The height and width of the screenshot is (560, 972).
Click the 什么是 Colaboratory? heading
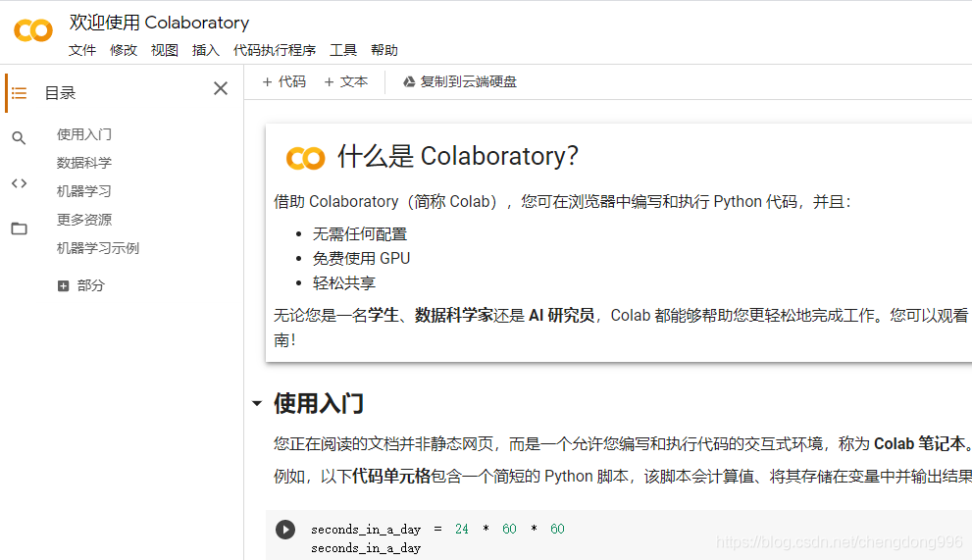[457, 156]
